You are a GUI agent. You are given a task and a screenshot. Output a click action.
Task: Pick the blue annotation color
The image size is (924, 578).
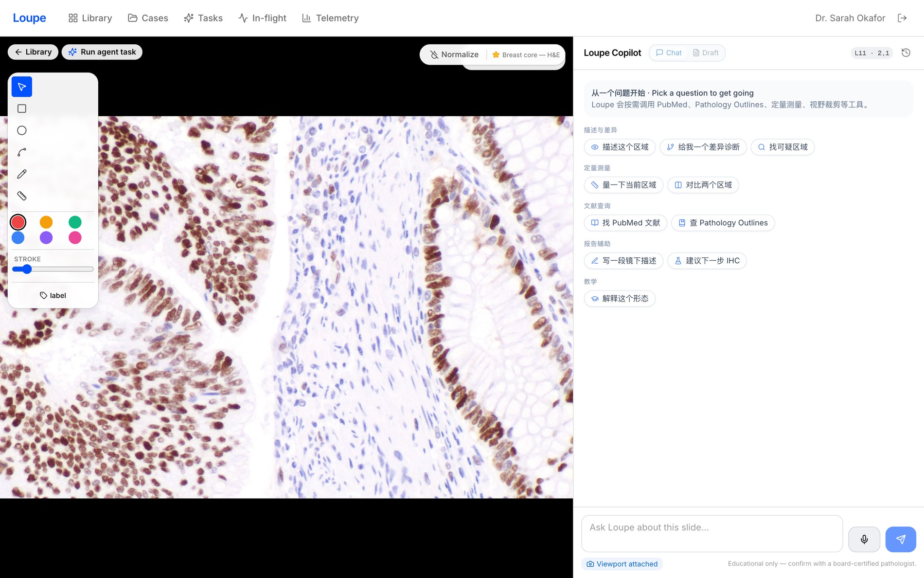point(18,238)
